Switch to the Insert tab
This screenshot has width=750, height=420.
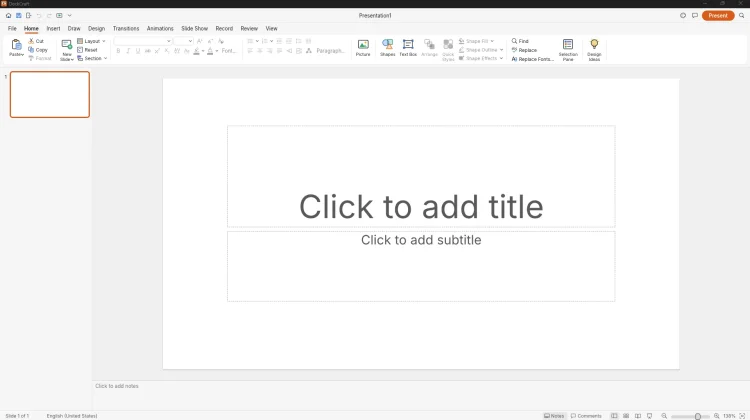pos(53,29)
